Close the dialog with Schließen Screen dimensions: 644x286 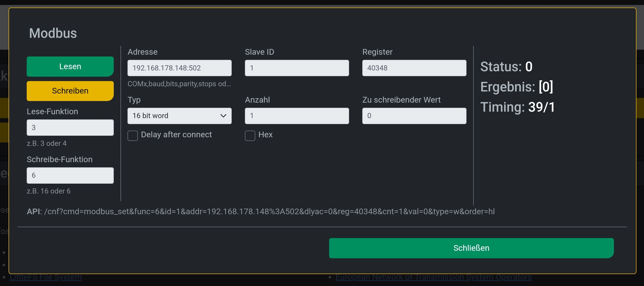click(x=471, y=248)
